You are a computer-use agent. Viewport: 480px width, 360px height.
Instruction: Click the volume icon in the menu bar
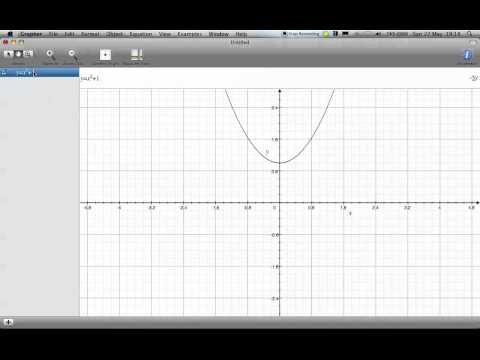click(379, 34)
